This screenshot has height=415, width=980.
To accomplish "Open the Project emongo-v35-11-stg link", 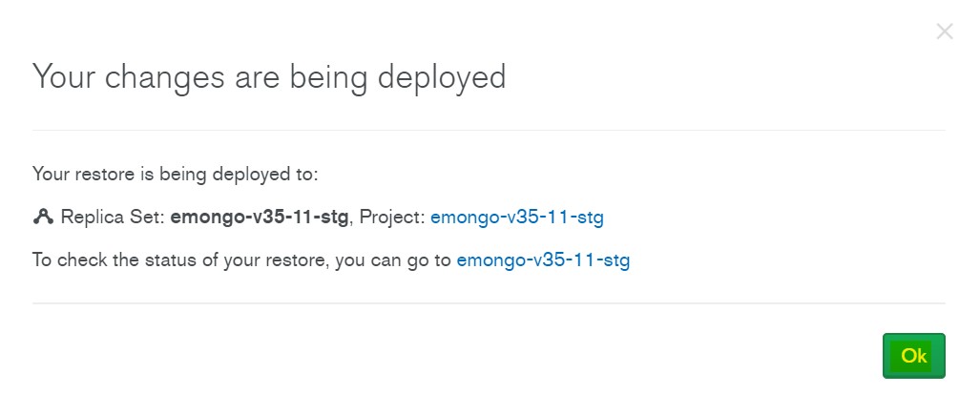I will pyautogui.click(x=516, y=217).
